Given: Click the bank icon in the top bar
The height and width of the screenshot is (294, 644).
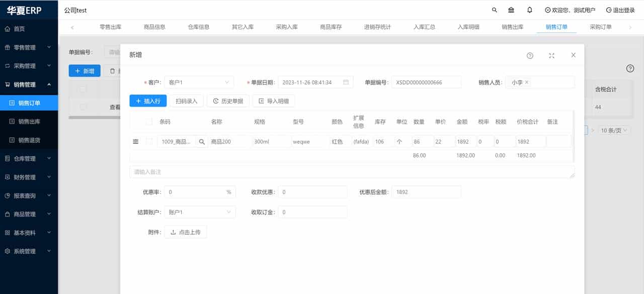Looking at the screenshot, I should (511, 10).
